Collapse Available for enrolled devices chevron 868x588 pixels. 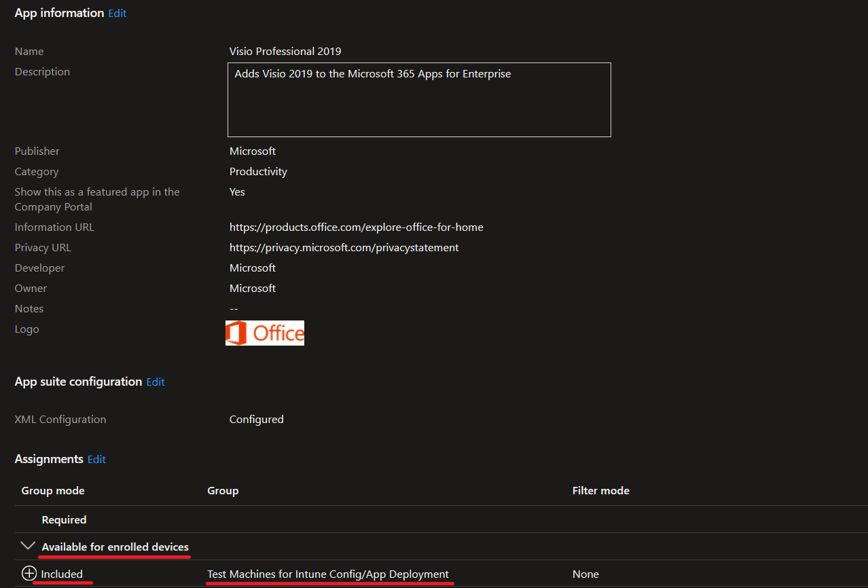pos(28,546)
